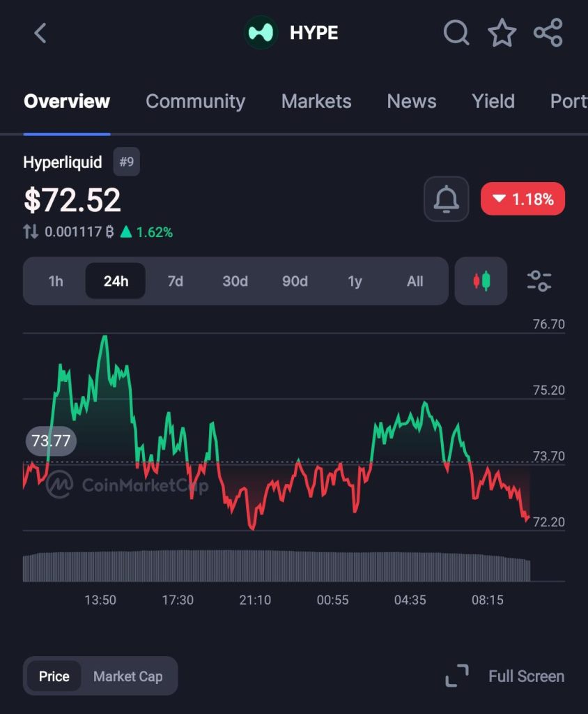Tap the volume bars below chart

[x=277, y=566]
